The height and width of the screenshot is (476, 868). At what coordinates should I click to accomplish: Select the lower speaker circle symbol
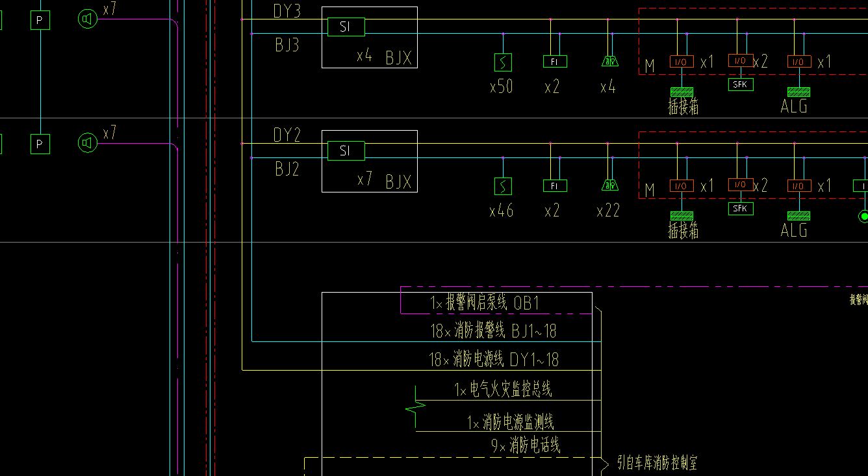tap(88, 142)
